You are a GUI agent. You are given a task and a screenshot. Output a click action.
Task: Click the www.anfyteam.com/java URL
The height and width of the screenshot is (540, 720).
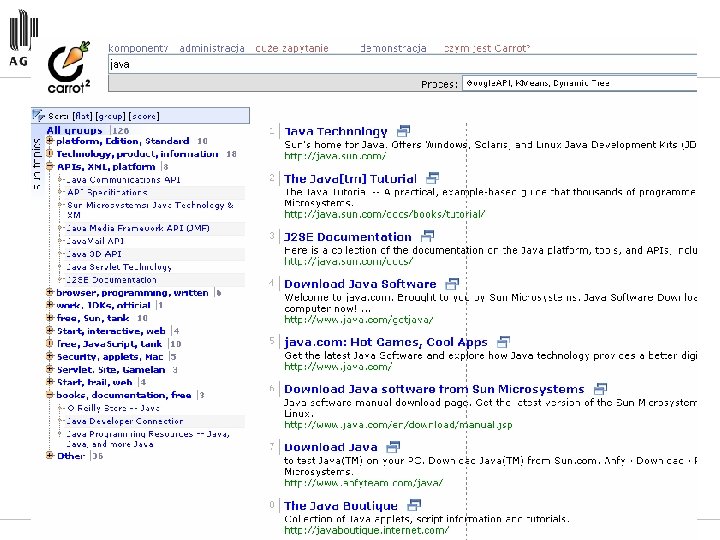click(x=363, y=483)
